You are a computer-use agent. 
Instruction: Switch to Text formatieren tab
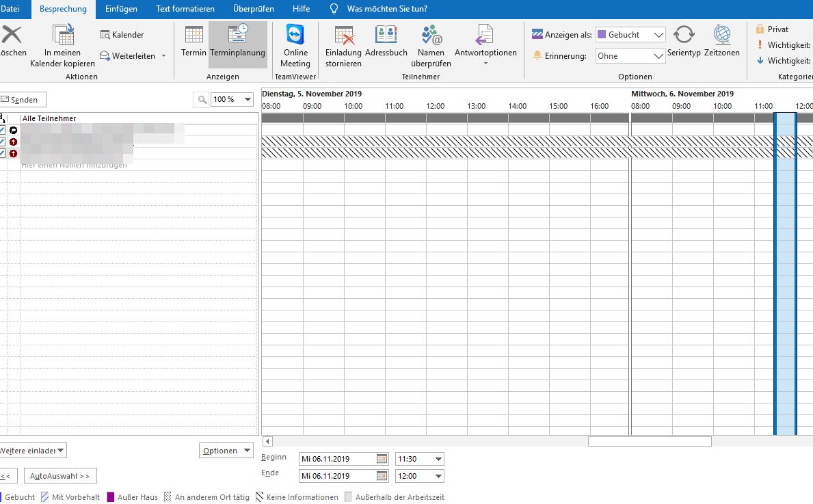pyautogui.click(x=185, y=9)
